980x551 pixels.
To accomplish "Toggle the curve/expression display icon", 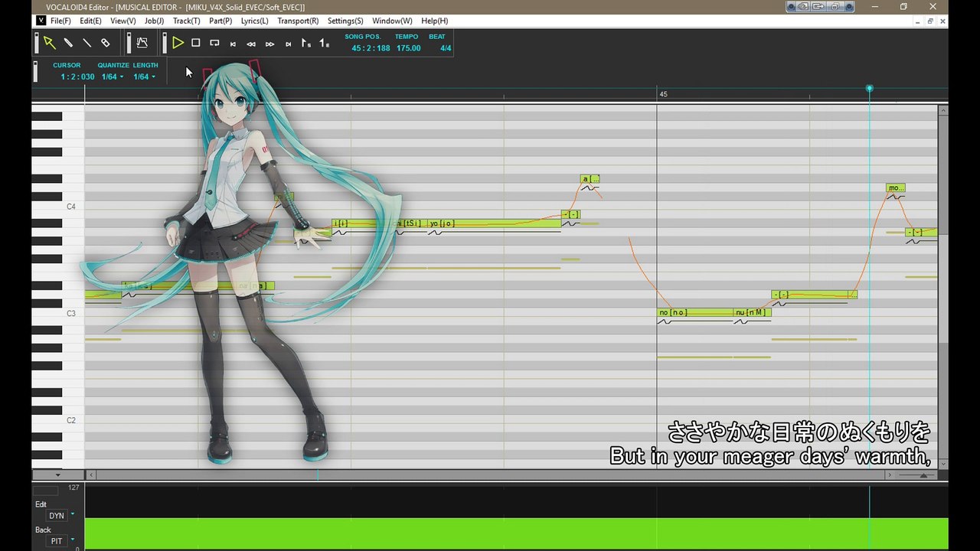I will point(142,43).
